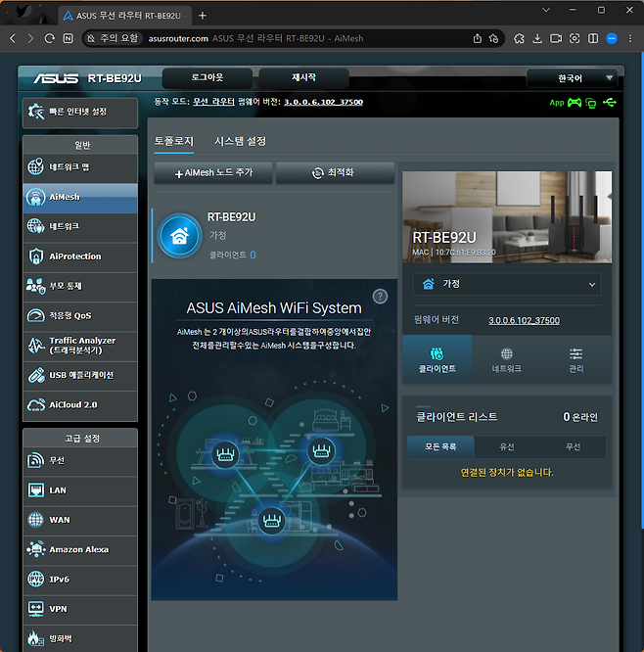
Task: Select the 네트워크 tab in node panel
Action: pos(506,359)
